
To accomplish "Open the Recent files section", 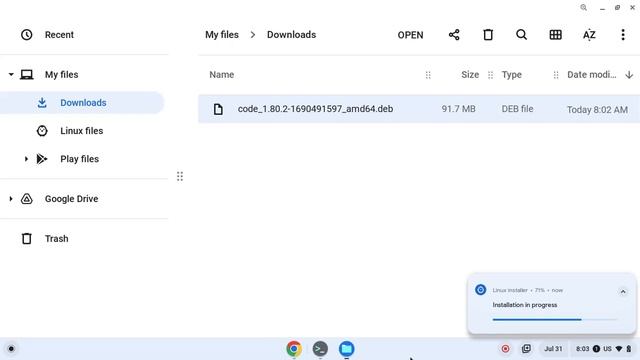I will tap(59, 35).
